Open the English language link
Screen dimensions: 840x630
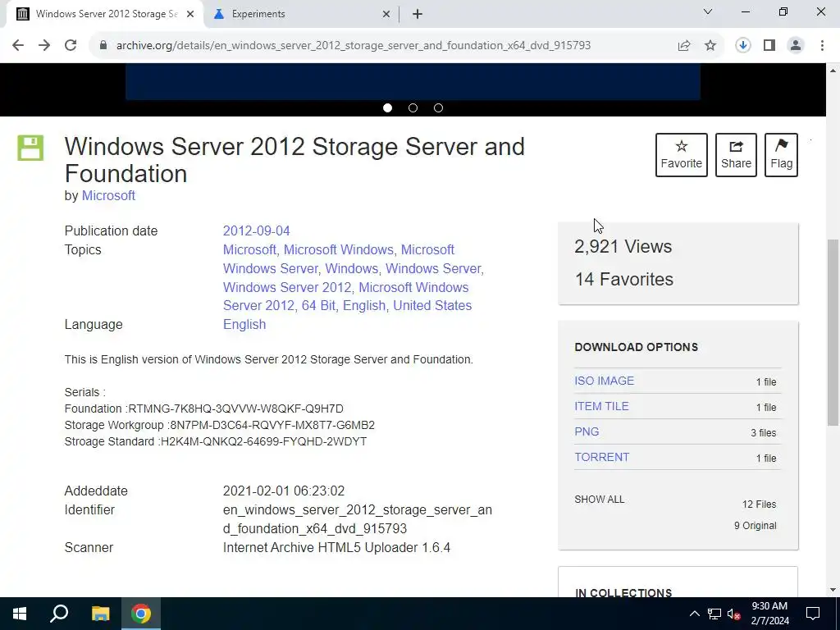pos(244,325)
